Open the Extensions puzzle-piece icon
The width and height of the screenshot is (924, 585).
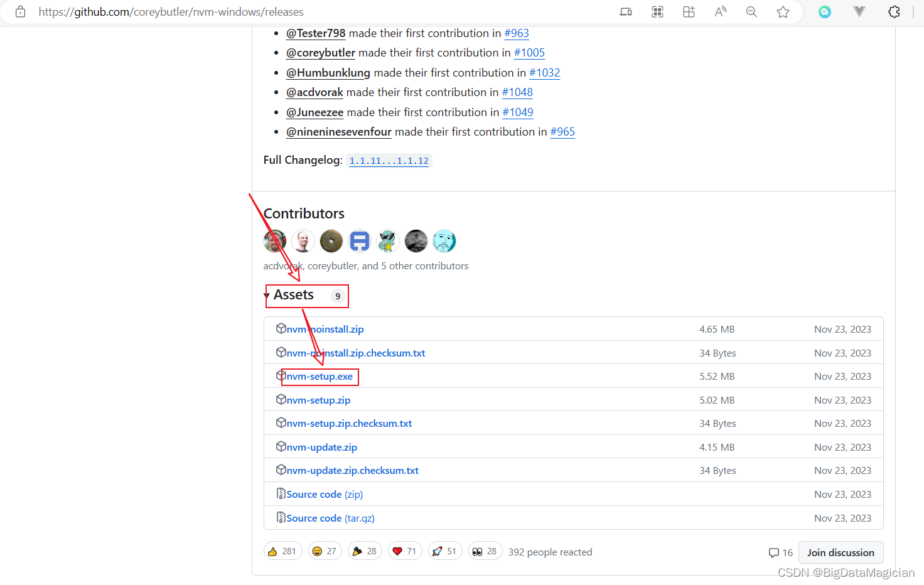[x=894, y=12]
